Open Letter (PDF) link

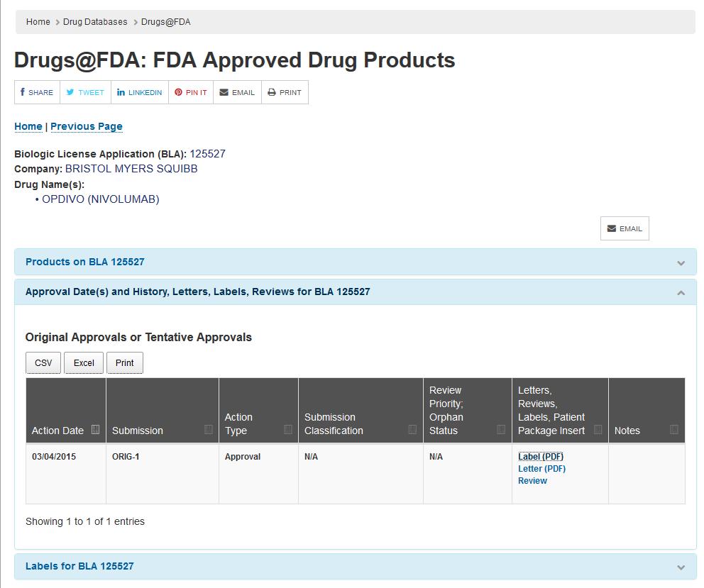(542, 469)
